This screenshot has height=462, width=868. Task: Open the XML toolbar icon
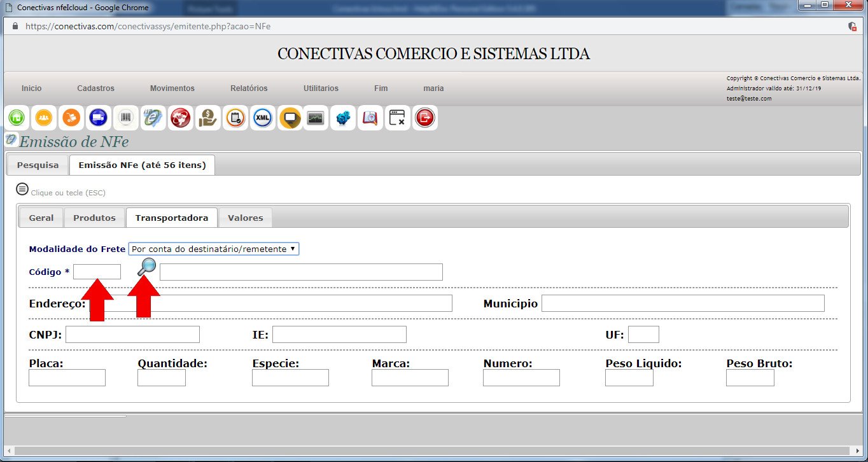[262, 118]
